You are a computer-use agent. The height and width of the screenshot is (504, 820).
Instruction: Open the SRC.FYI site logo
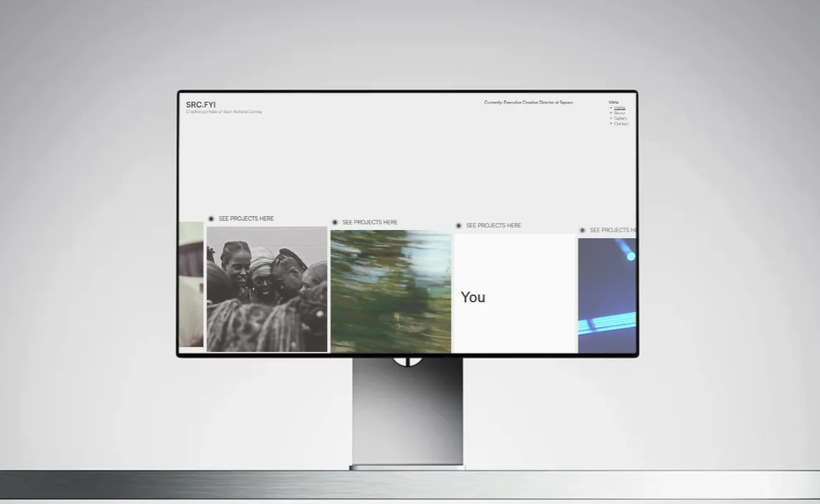[201, 104]
